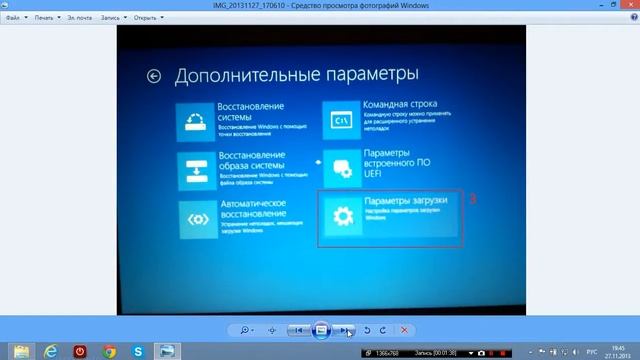Go to the next photo
Screen dimensions: 640x360
pyautogui.click(x=344, y=330)
